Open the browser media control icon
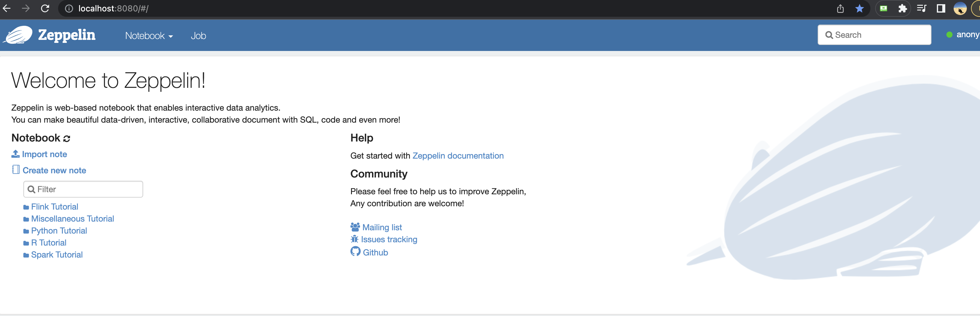This screenshot has width=980, height=316. (x=921, y=8)
